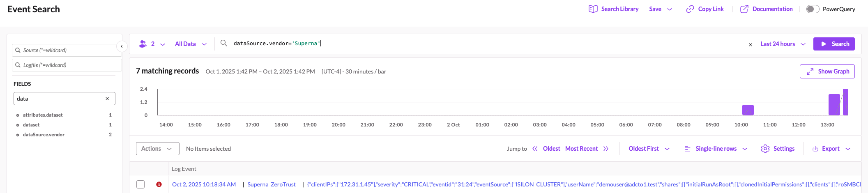Click the users account selector icon
Image resolution: width=868 pixels, height=193 pixels.
143,44
